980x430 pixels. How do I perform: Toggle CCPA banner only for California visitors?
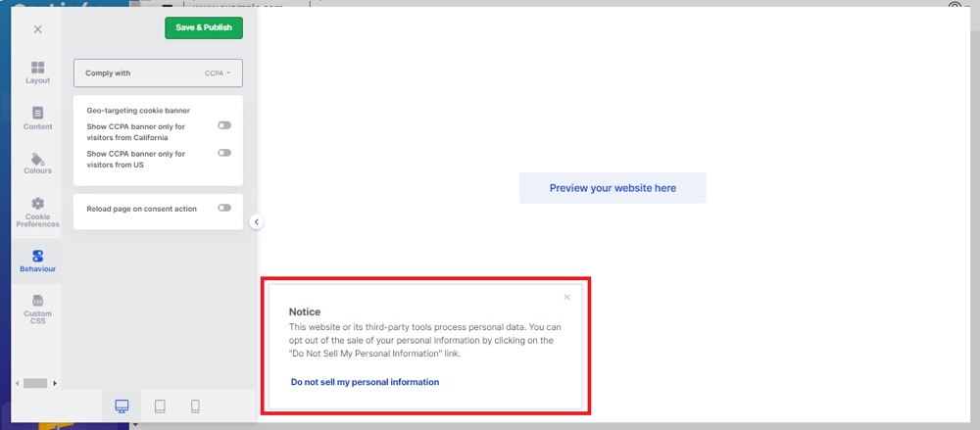point(224,125)
